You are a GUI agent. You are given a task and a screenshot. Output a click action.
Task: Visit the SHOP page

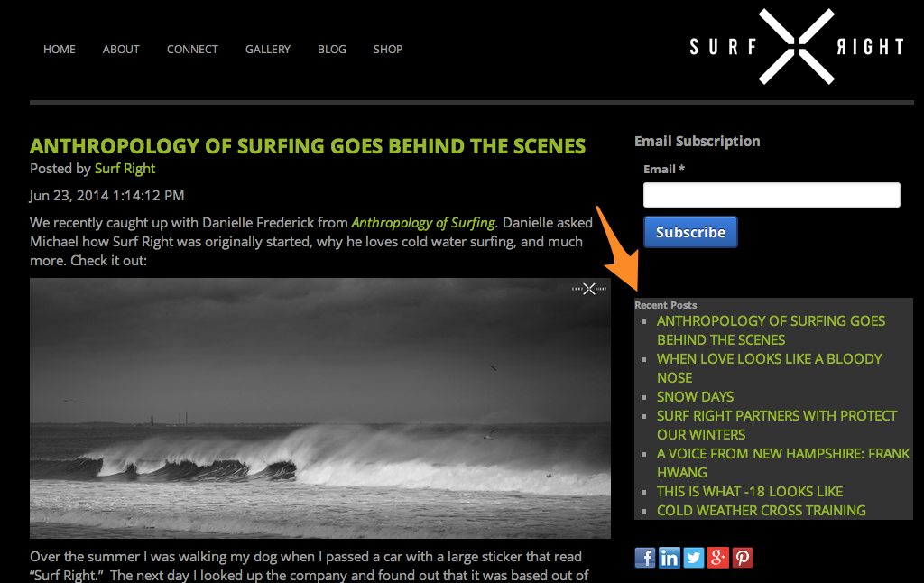(388, 50)
